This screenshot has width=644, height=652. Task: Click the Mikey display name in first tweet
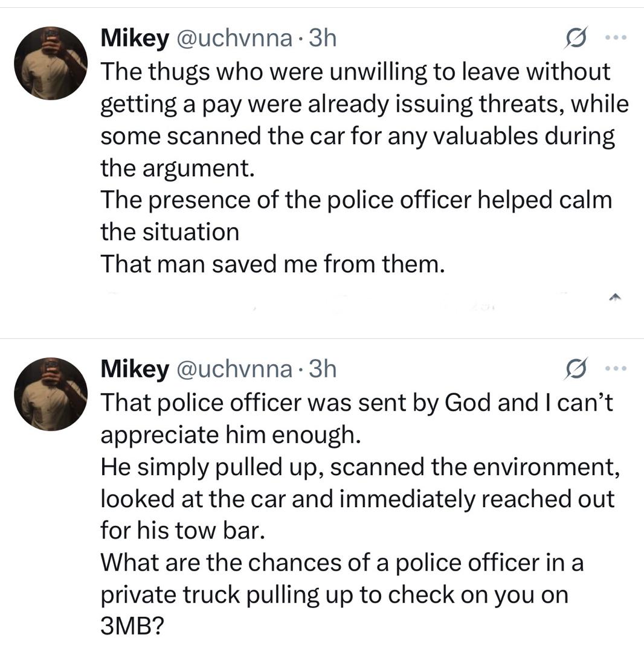click(135, 39)
